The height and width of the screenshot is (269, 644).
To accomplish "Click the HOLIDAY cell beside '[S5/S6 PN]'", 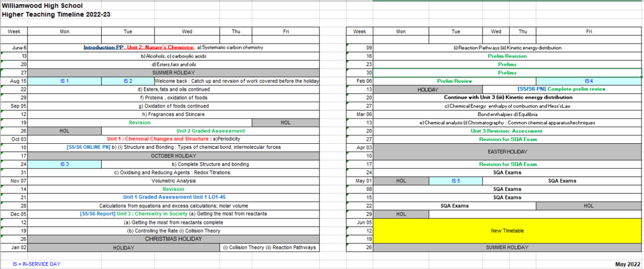I will point(428,89).
